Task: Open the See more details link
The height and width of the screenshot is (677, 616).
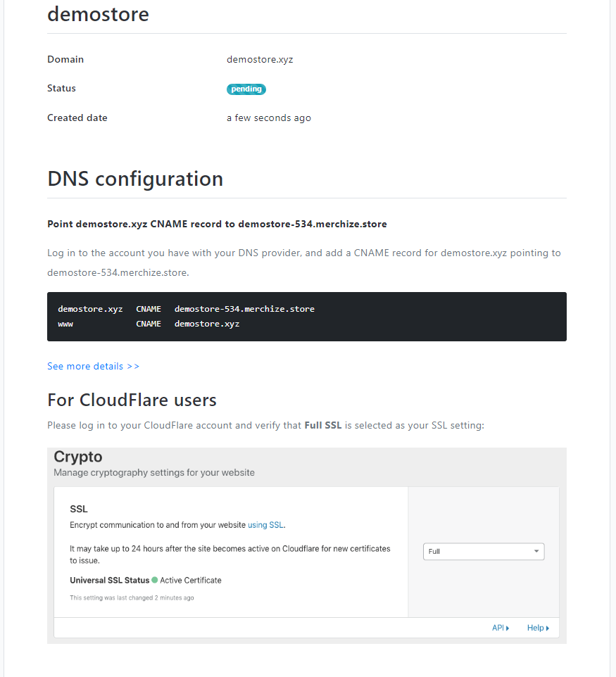Action: pyautogui.click(x=94, y=366)
